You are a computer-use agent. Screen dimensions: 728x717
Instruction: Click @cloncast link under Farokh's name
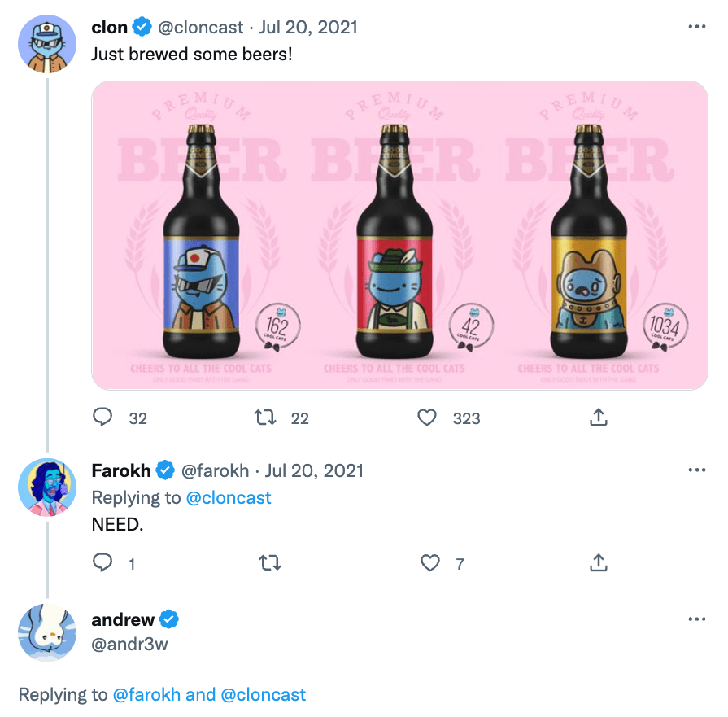[x=228, y=498]
